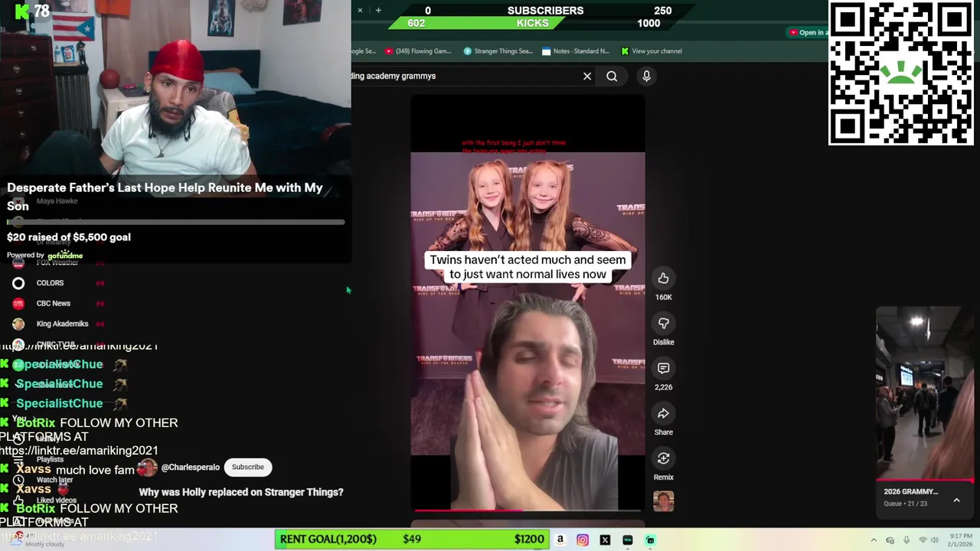
Task: Click the Remix icon
Action: click(663, 458)
